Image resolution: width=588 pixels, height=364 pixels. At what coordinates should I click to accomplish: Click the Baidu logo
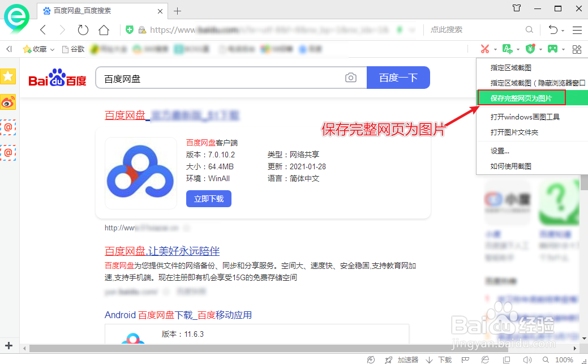pyautogui.click(x=58, y=78)
